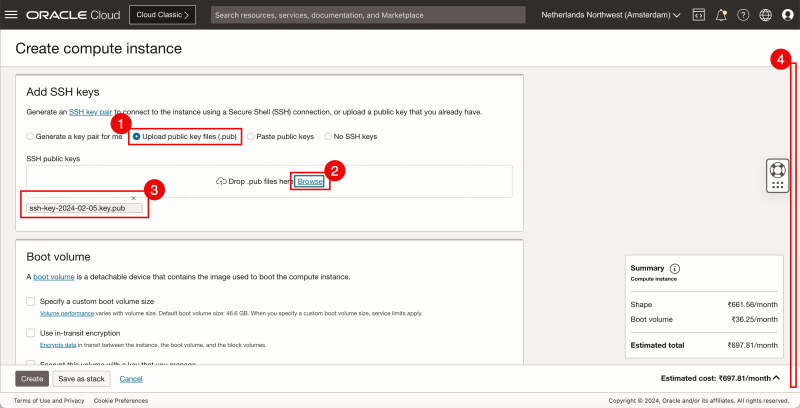Select Paste public keys option
The image size is (800, 408).
coord(251,136)
